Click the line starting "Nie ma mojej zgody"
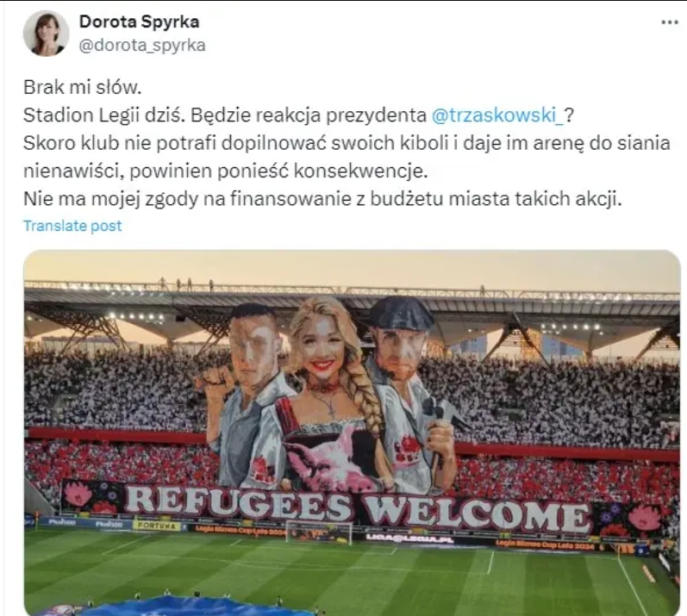Screen dimensions: 687x616 [x=322, y=199]
